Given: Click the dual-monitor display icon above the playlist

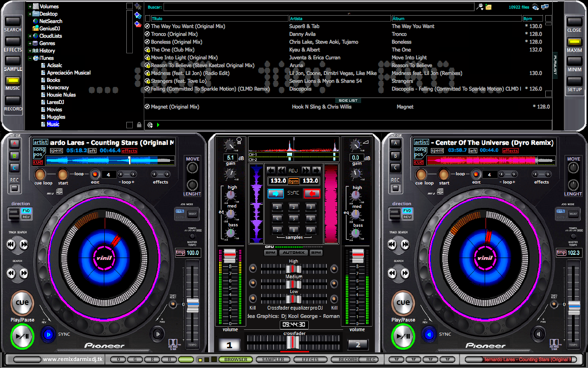Looking at the screenshot, I should click(545, 6).
